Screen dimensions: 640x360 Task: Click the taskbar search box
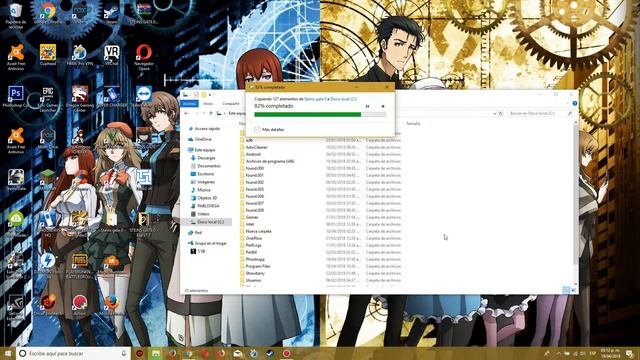(x=73, y=353)
